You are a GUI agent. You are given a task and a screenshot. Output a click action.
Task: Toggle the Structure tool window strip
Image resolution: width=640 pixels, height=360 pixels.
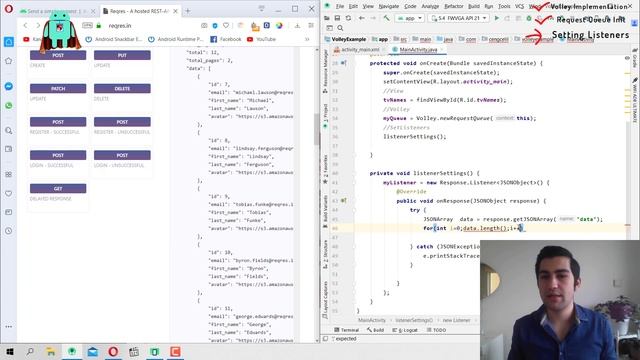(x=325, y=255)
